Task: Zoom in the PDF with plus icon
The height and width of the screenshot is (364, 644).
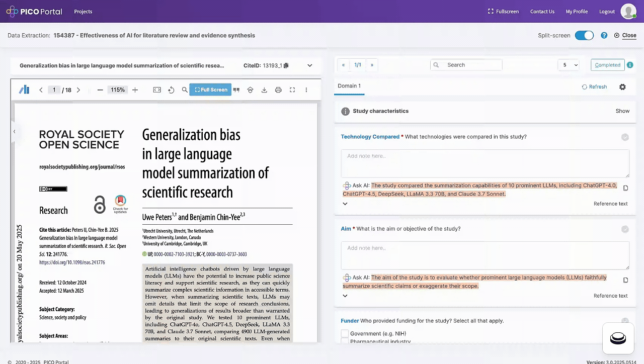Action: pos(135,90)
